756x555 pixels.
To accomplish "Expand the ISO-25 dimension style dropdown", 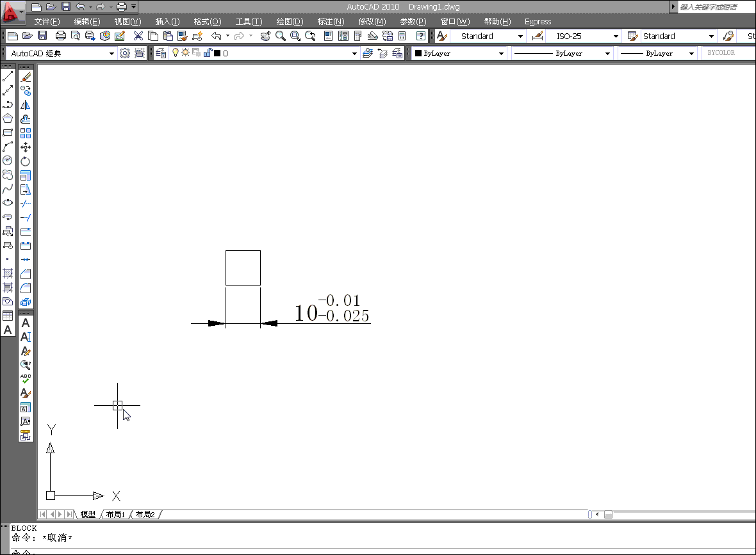I will 616,36.
